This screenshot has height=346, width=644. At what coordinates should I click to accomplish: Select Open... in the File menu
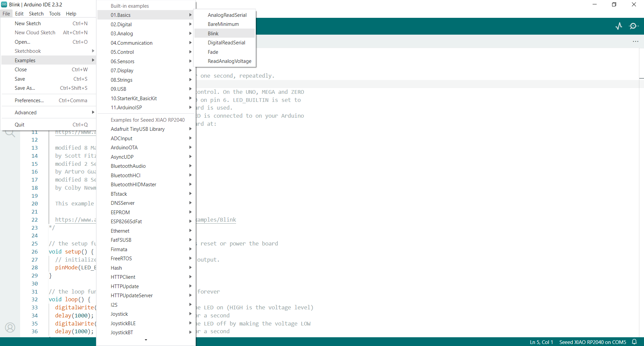pos(49,42)
